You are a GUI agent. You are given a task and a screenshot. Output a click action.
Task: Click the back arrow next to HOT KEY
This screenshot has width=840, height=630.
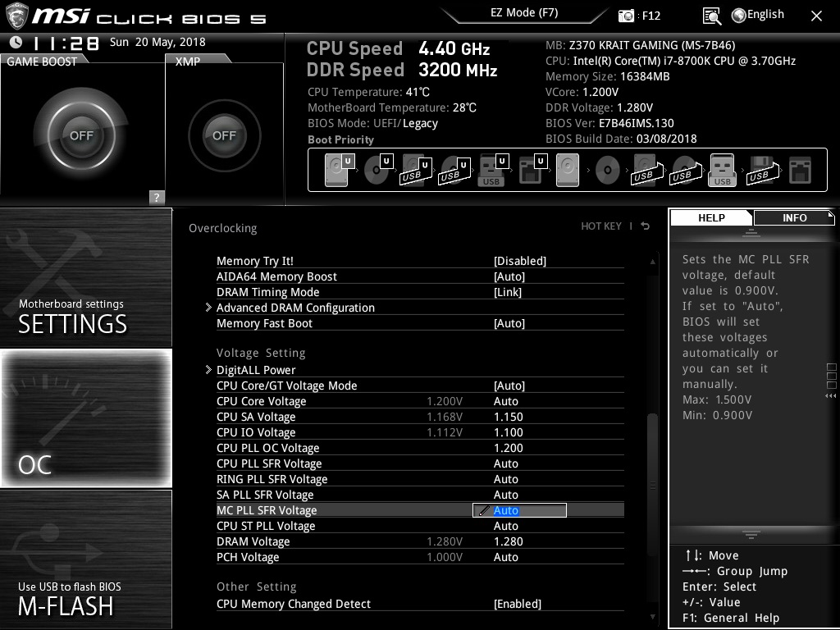click(646, 226)
